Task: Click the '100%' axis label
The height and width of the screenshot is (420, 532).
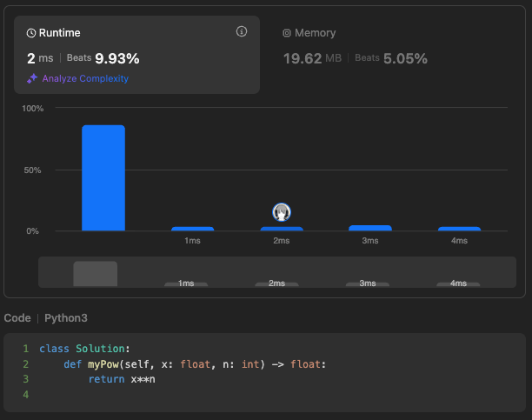Action: 32,109
